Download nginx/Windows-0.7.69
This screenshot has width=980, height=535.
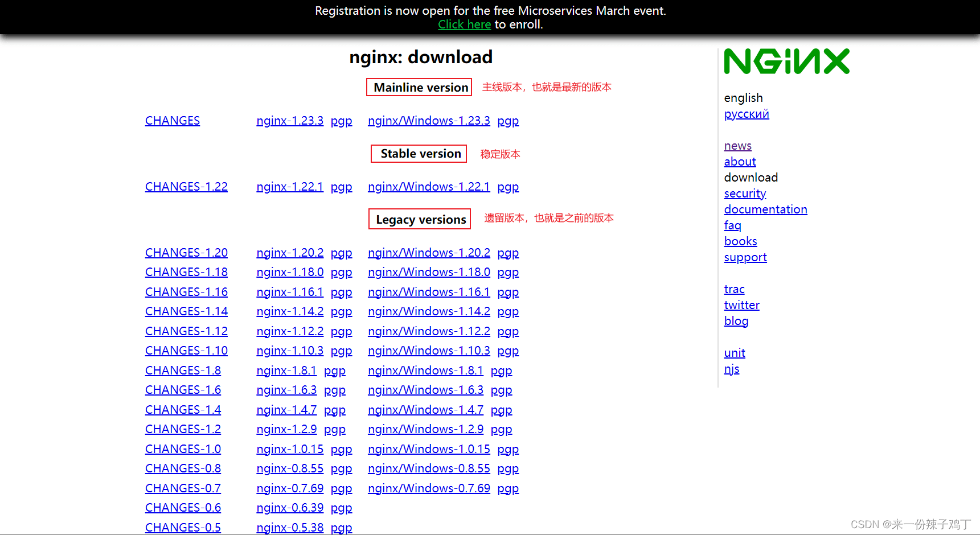click(x=429, y=488)
